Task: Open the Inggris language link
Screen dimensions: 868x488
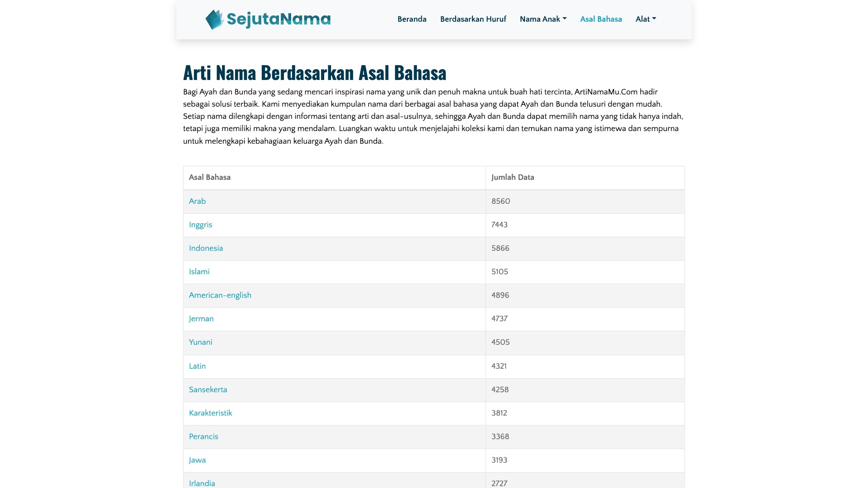Action: pyautogui.click(x=200, y=225)
